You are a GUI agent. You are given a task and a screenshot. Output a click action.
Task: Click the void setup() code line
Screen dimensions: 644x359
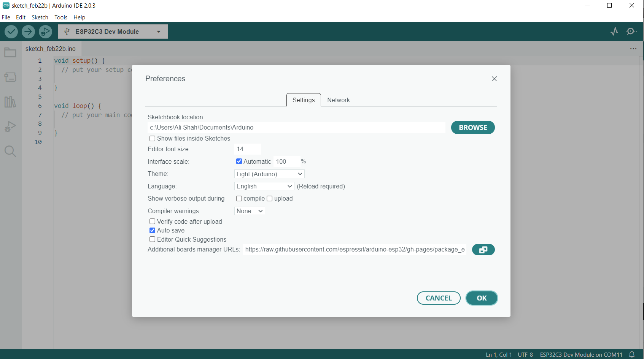point(80,60)
